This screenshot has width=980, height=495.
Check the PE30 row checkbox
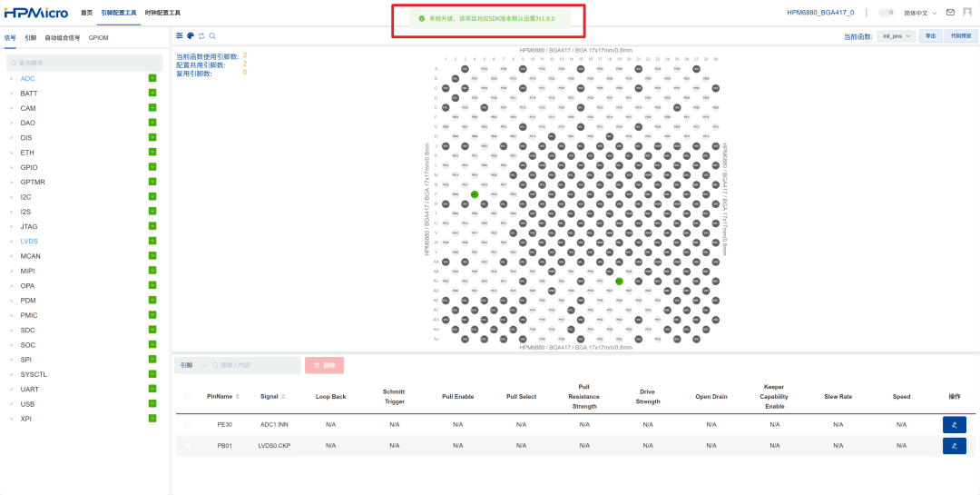[x=188, y=425]
